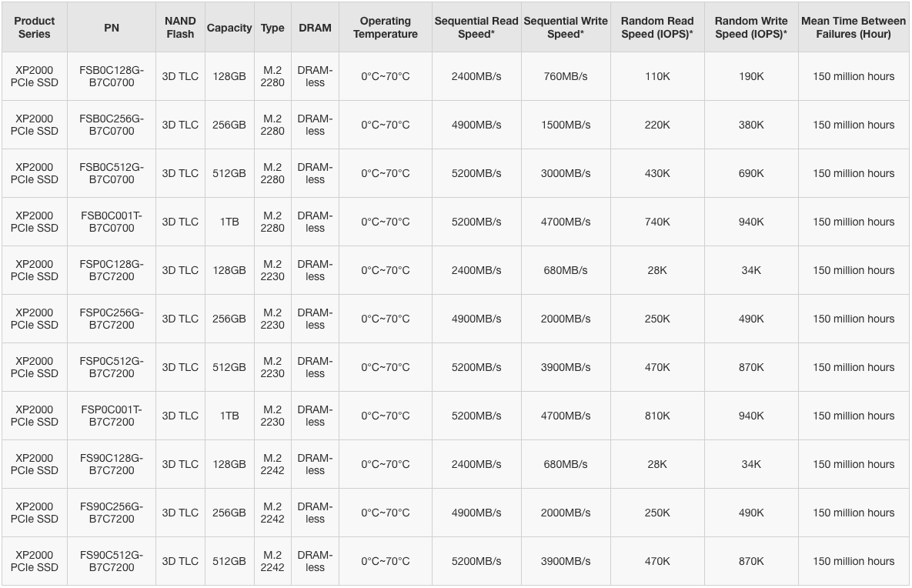Screen dimensions: 912x588
Task: Click the 690K random write cell
Action: [751, 173]
